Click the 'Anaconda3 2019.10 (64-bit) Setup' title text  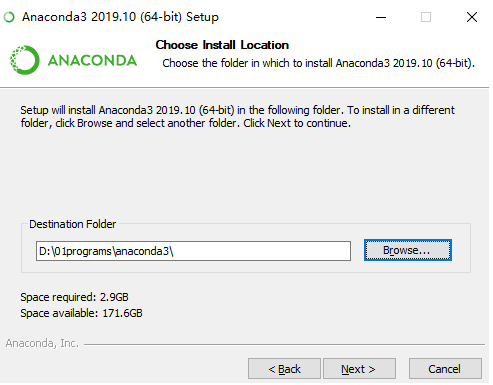120,17
